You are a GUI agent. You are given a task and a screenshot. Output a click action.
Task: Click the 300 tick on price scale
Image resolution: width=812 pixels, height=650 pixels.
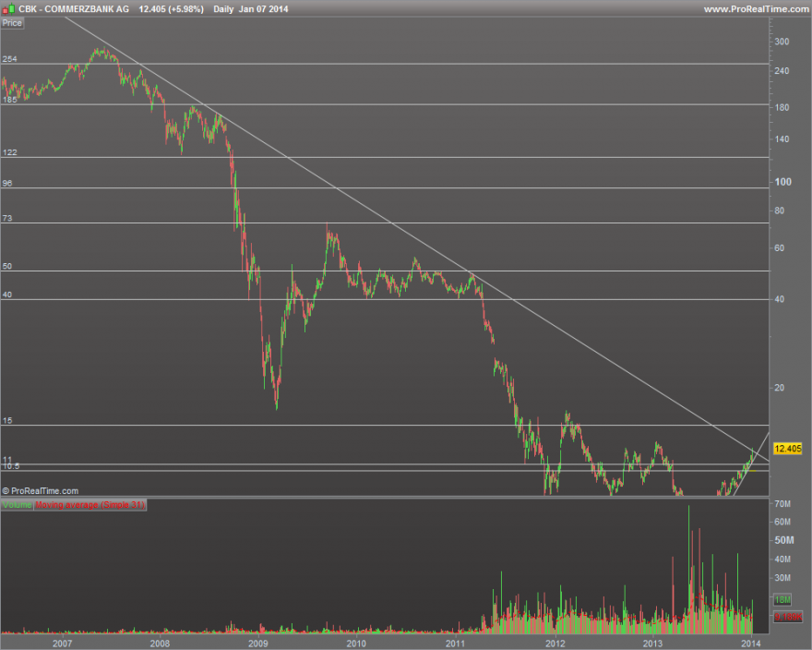coord(782,42)
